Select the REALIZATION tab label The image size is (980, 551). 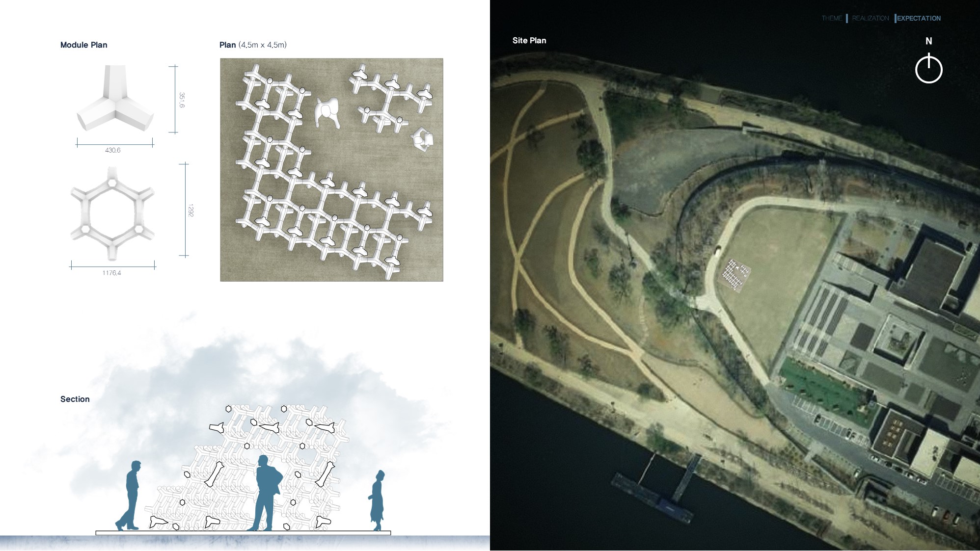[x=871, y=18]
